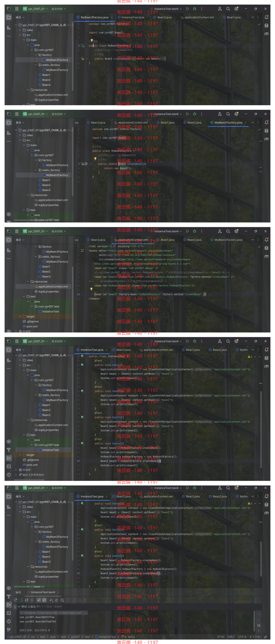Click console line com.yyr007.Bean2@df27fae

click(37, 617)
